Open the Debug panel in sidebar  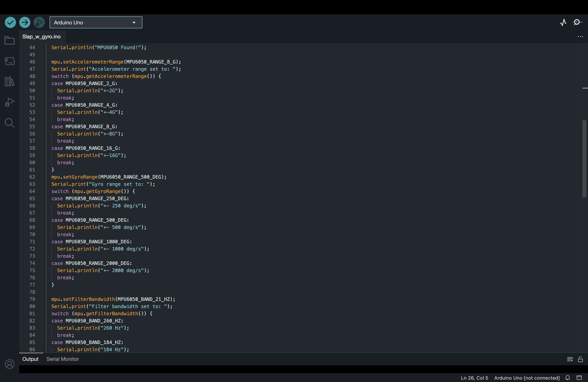coord(10,102)
